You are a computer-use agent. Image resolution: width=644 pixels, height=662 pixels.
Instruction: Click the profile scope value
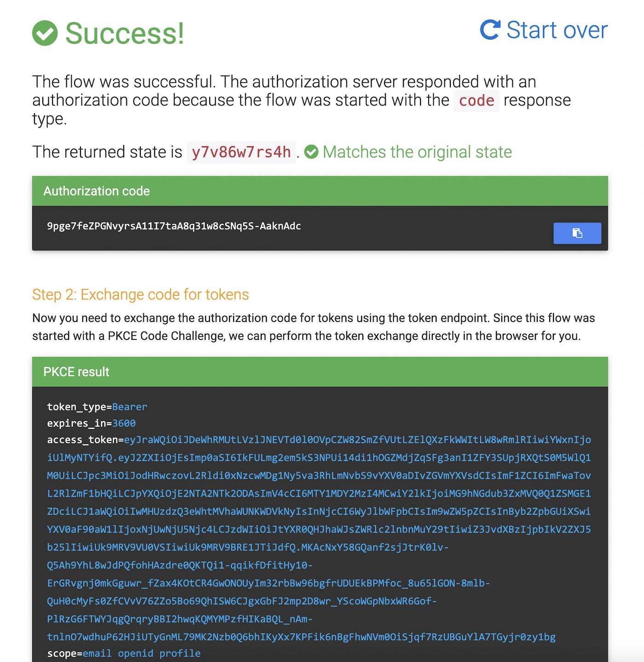[x=180, y=654]
